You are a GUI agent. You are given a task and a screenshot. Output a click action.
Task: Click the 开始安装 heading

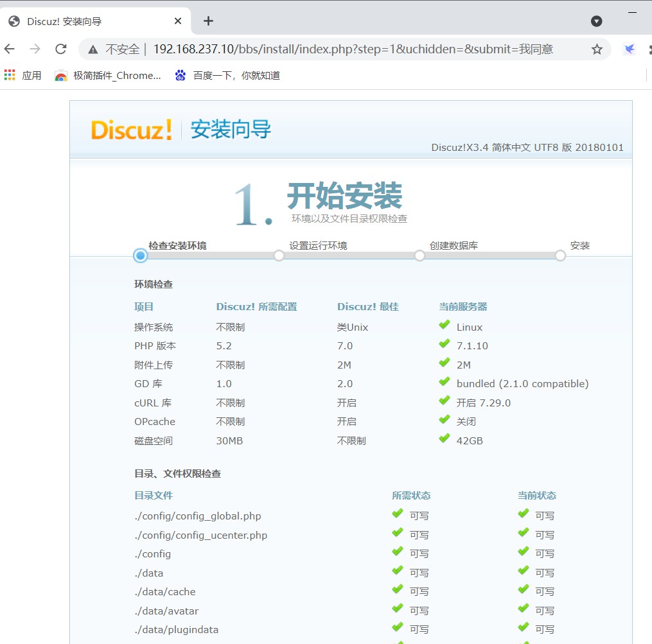click(345, 196)
